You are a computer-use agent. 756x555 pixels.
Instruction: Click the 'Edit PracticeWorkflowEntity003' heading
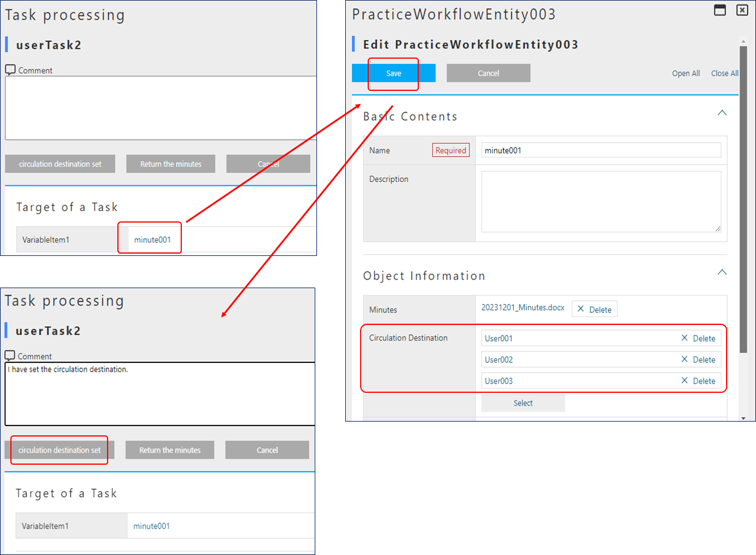pos(471,44)
